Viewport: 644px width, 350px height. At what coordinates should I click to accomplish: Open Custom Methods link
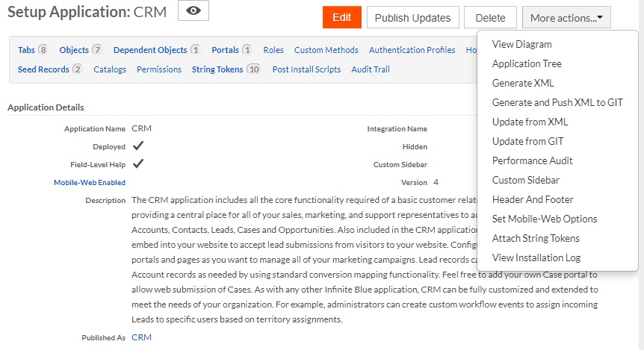326,50
